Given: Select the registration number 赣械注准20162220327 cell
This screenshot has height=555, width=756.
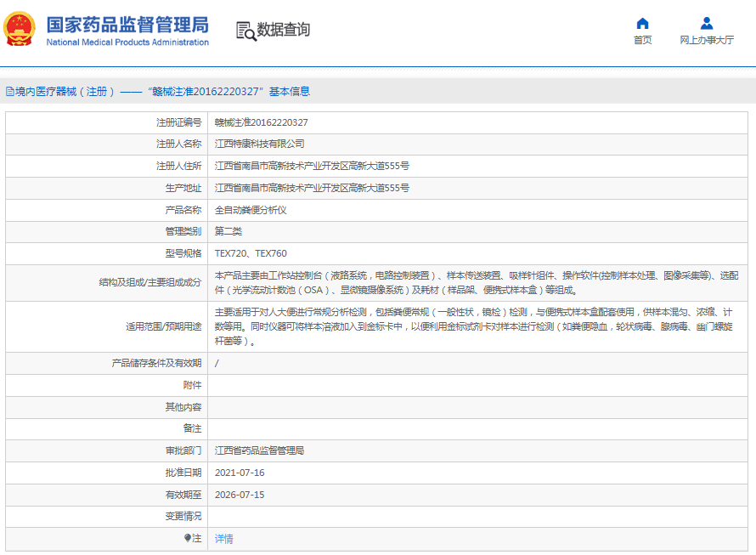Looking at the screenshot, I should click(x=261, y=122).
